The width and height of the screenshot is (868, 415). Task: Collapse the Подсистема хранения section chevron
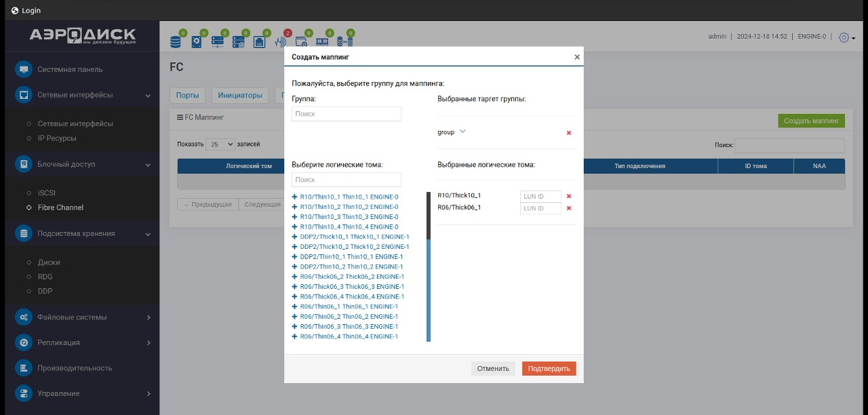[x=148, y=235]
